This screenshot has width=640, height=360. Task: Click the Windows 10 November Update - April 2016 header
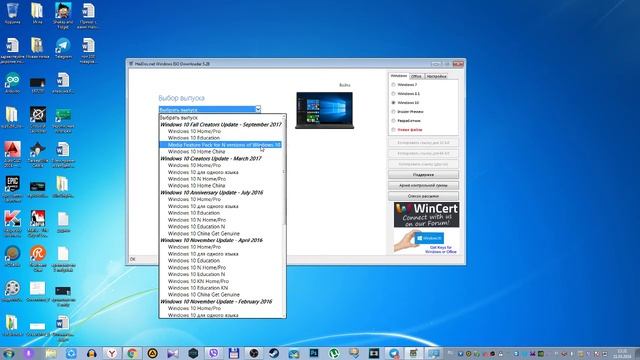pyautogui.click(x=220, y=240)
